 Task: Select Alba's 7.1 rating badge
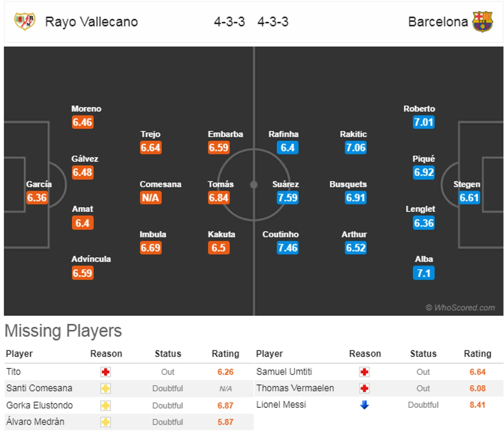423,273
